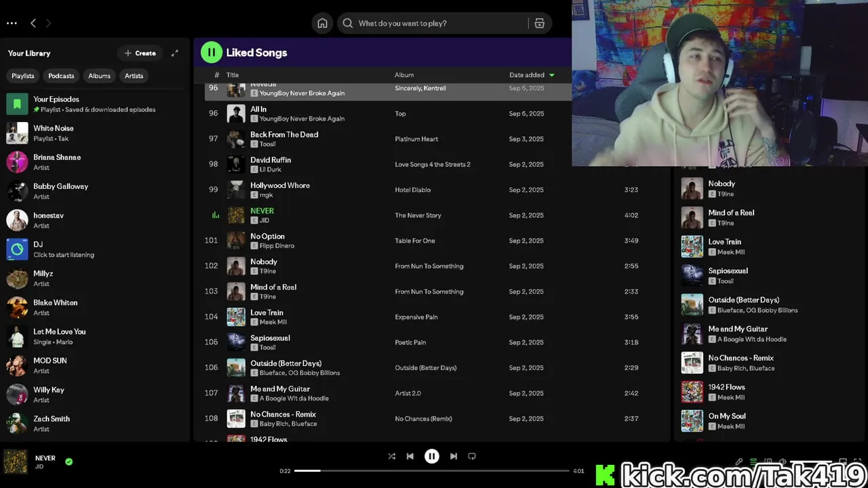Open Hotel Diablo album link
Viewport: 868px width, 488px height.
413,190
